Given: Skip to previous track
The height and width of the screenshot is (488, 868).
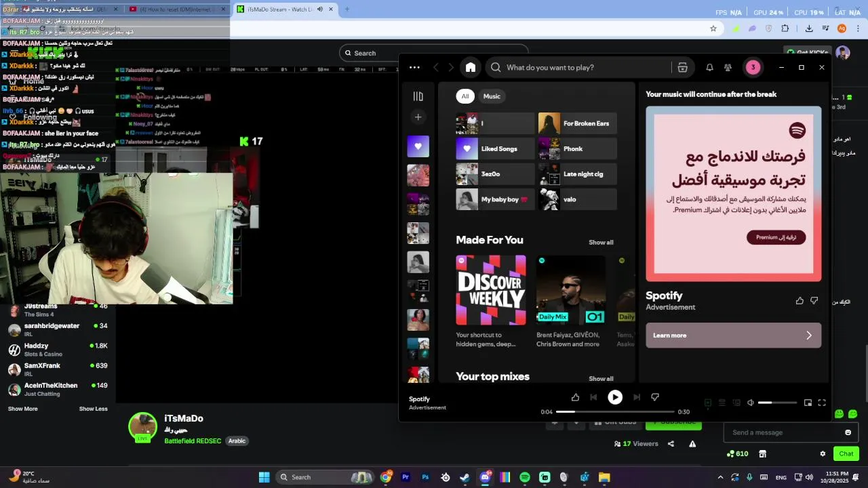Looking at the screenshot, I should click(x=593, y=397).
